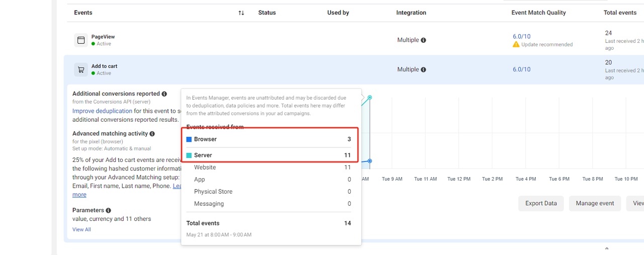
Task: Click the Server row showing 11 events
Action: click(x=269, y=155)
